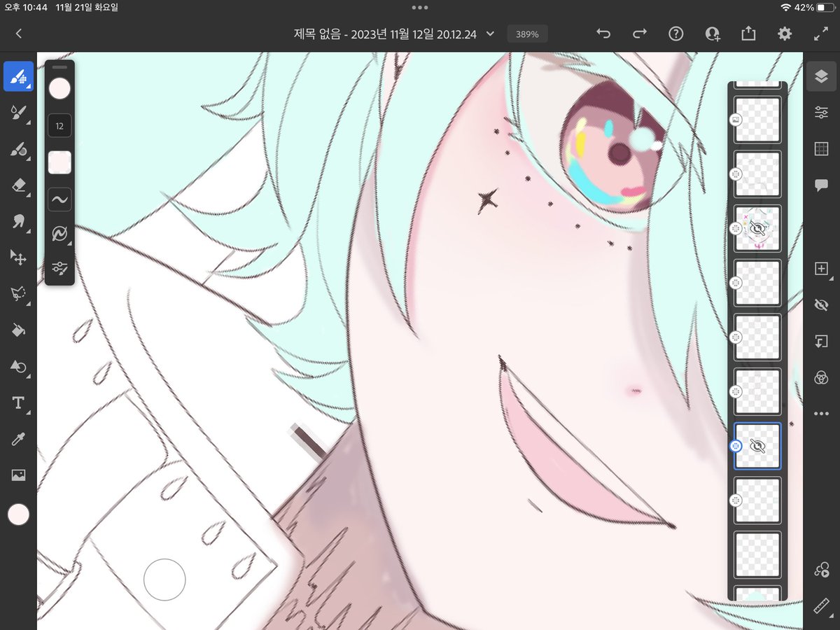Open the Place image tool
Screen dimensions: 840x630
18,476
